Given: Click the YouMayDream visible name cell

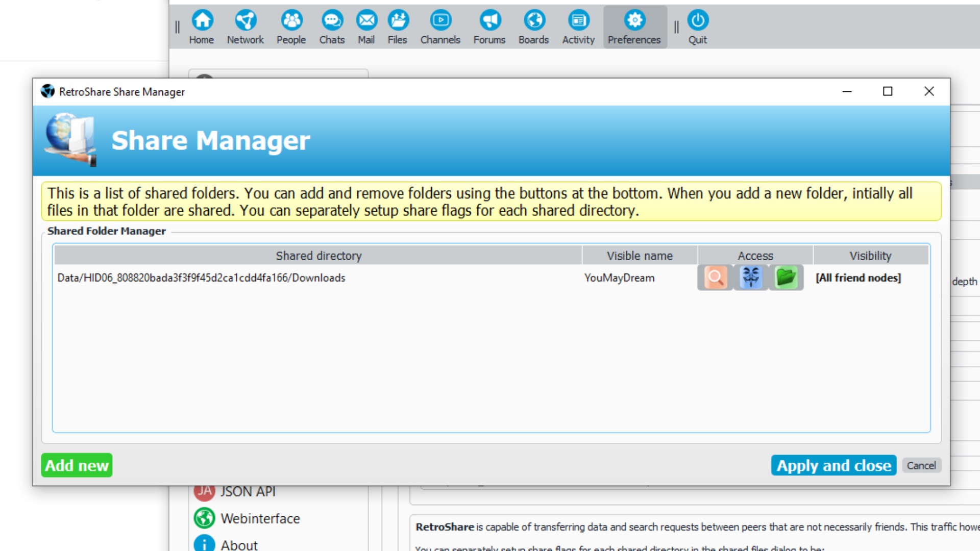Looking at the screenshot, I should pyautogui.click(x=619, y=278).
